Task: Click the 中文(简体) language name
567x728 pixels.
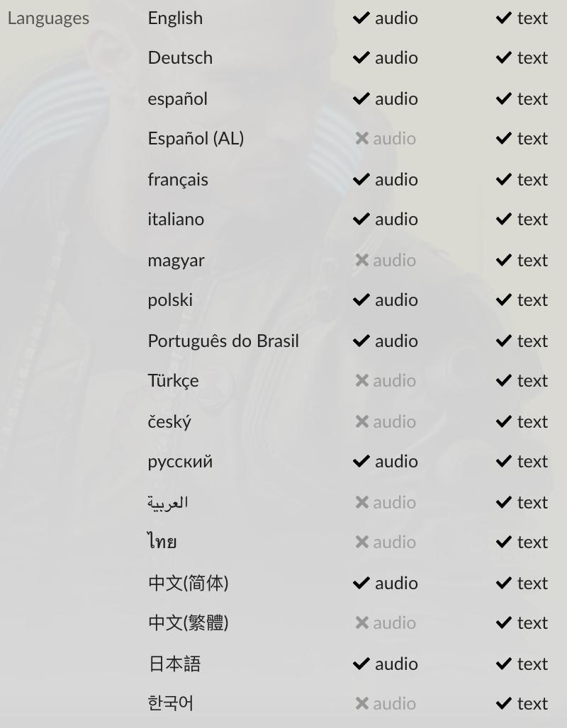Action: click(x=188, y=584)
